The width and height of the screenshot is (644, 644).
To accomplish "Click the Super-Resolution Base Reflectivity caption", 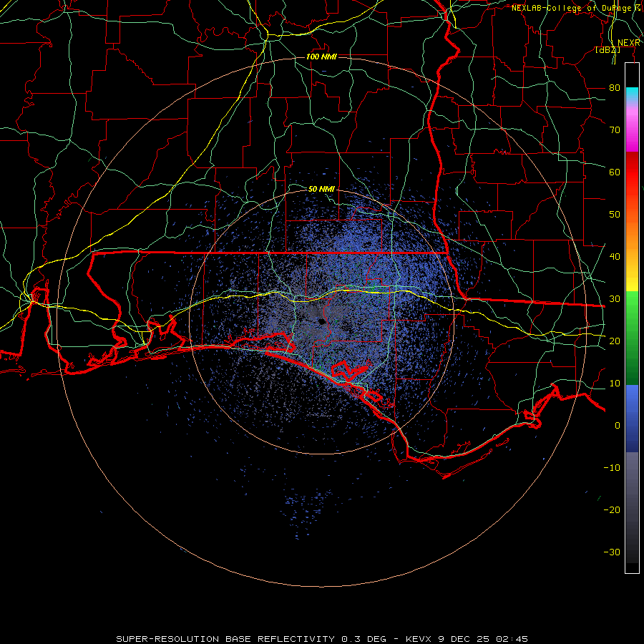I will [321, 639].
